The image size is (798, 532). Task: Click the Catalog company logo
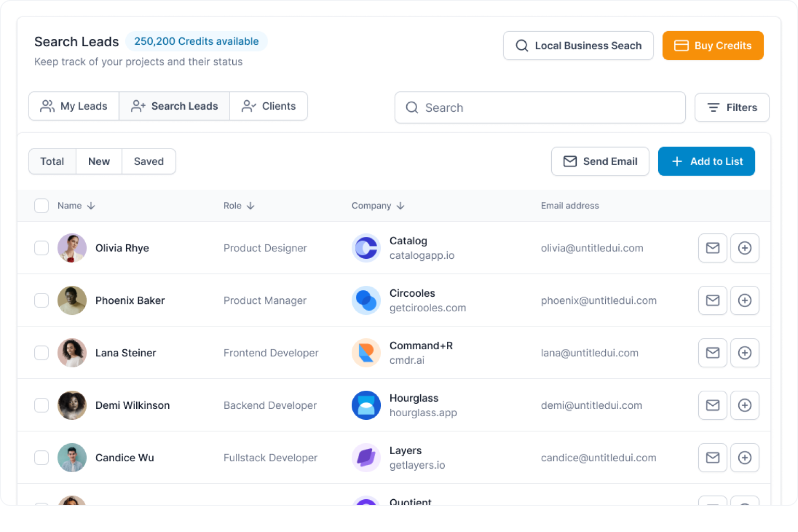pyautogui.click(x=366, y=248)
